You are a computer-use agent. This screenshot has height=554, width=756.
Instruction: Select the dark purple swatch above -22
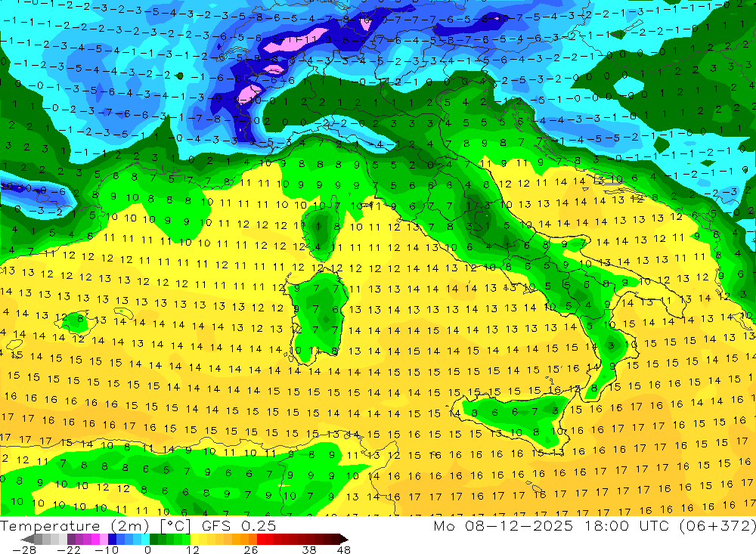pyautogui.click(x=71, y=539)
